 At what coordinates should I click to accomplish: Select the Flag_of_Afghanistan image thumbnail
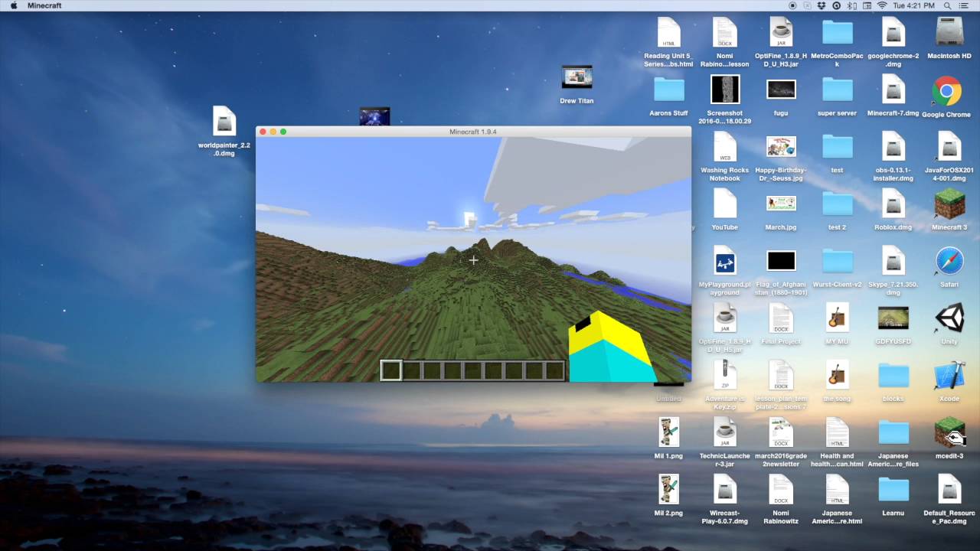coord(781,261)
